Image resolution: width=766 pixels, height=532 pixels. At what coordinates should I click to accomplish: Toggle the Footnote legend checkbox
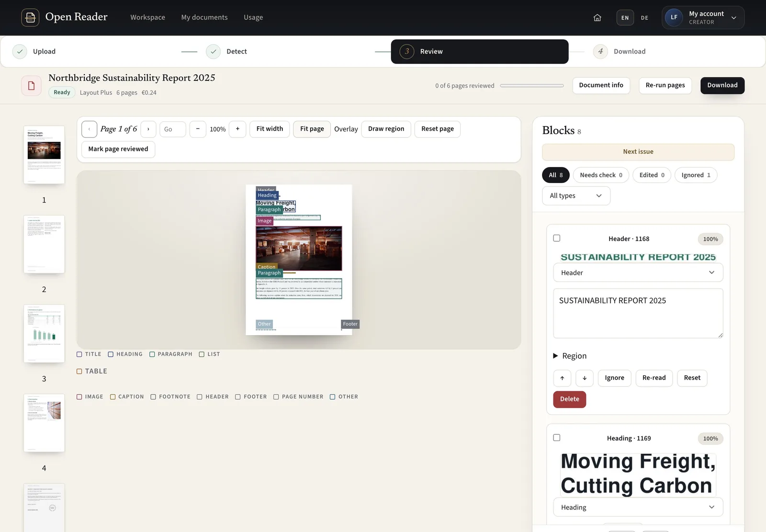[x=153, y=397]
